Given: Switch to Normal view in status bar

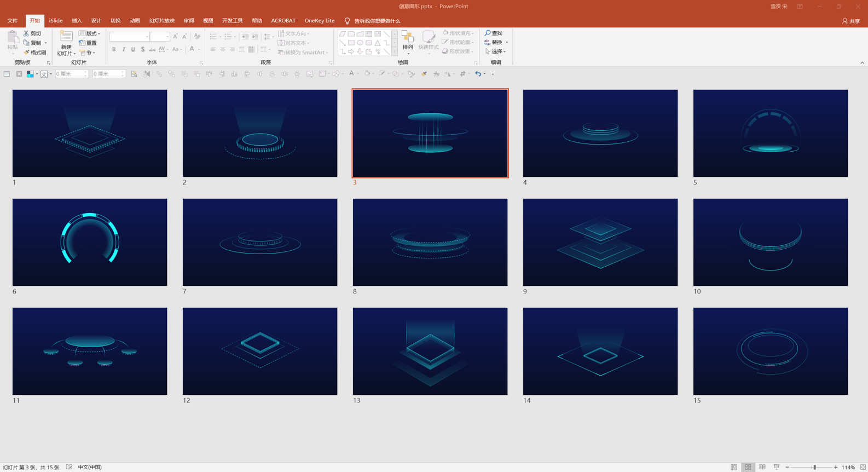Looking at the screenshot, I should click(734, 467).
